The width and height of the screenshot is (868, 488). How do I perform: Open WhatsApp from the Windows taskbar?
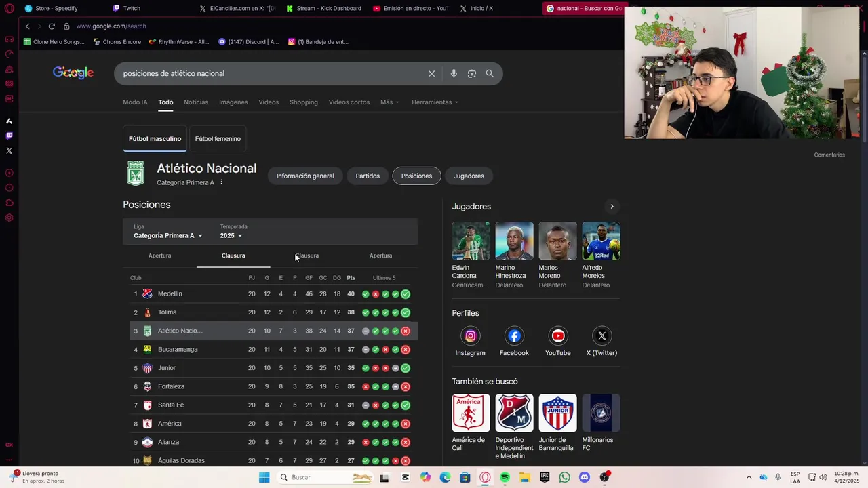coord(564,477)
